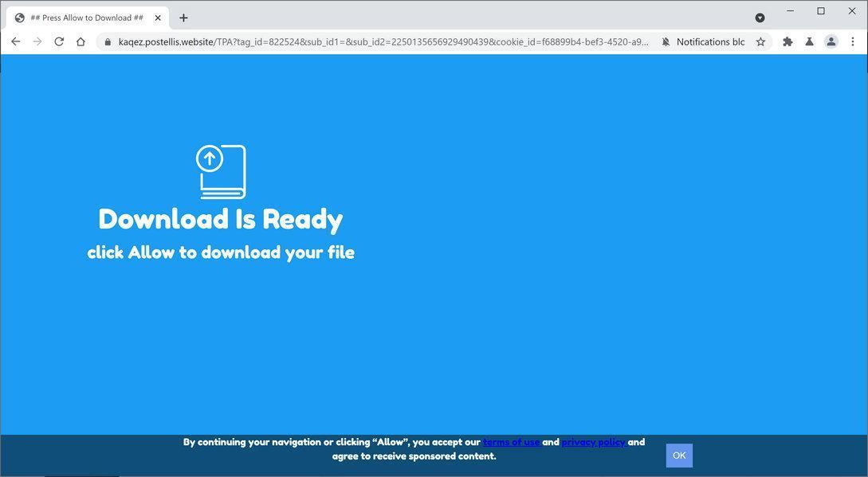Open the tab search dropdown arrow

pyautogui.click(x=760, y=18)
